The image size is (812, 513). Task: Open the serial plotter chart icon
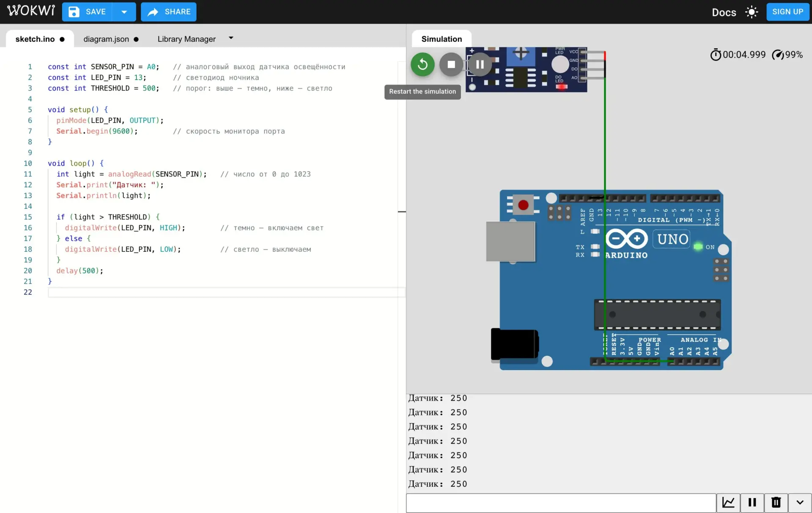[x=728, y=502]
